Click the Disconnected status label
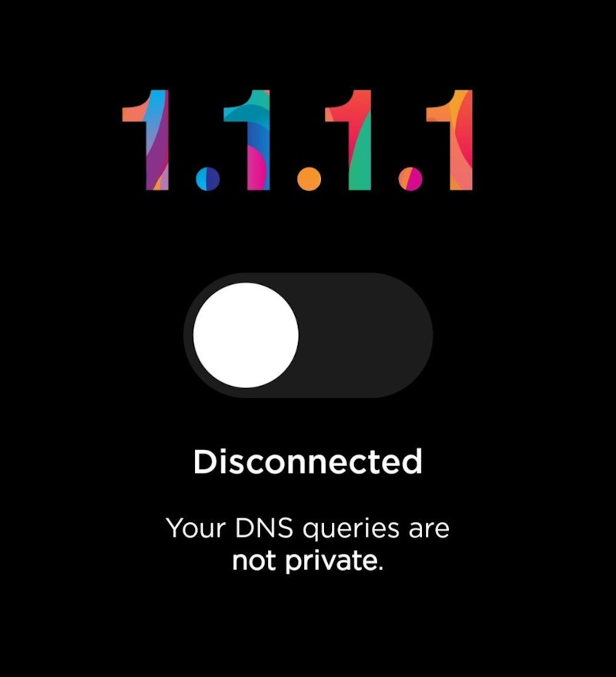 click(x=308, y=461)
